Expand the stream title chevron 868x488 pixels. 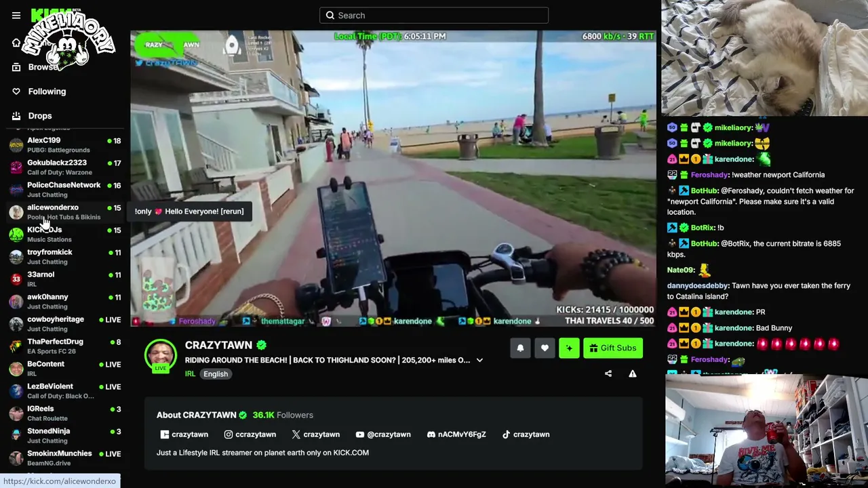click(479, 361)
